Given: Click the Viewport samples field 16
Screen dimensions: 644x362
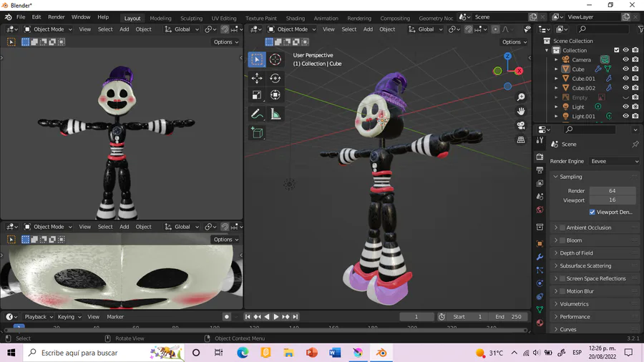Looking at the screenshot, I should coord(613,200).
